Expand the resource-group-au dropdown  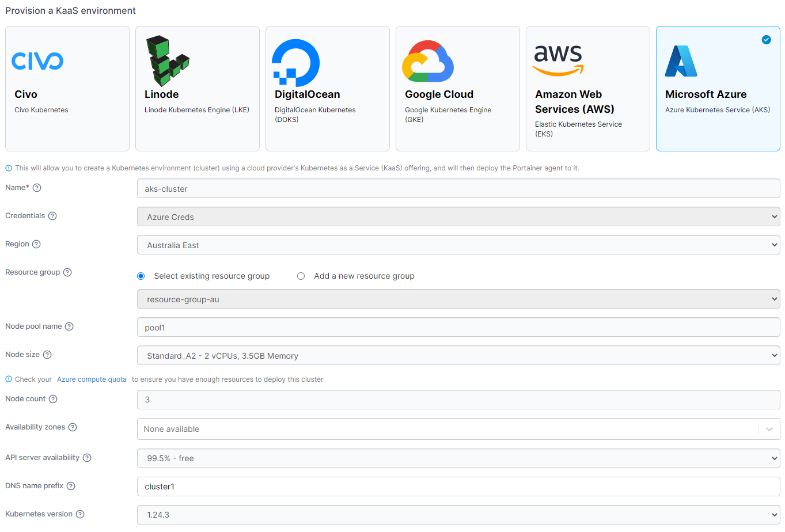(x=458, y=299)
